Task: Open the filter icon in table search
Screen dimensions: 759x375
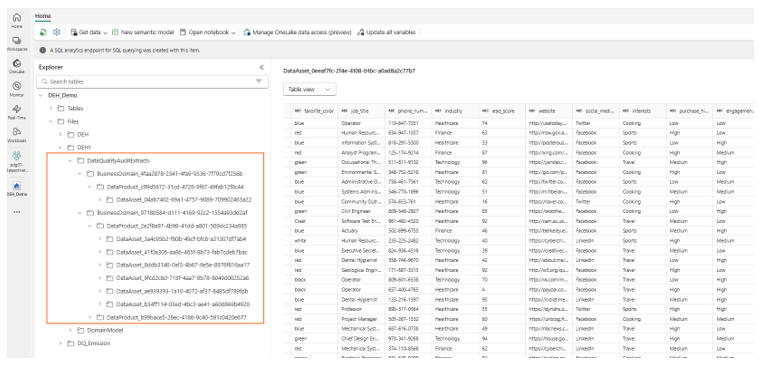Action: coord(258,82)
